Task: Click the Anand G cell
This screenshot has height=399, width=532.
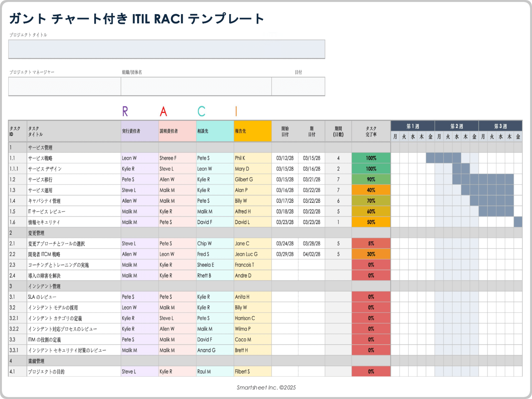Action: tap(215, 350)
